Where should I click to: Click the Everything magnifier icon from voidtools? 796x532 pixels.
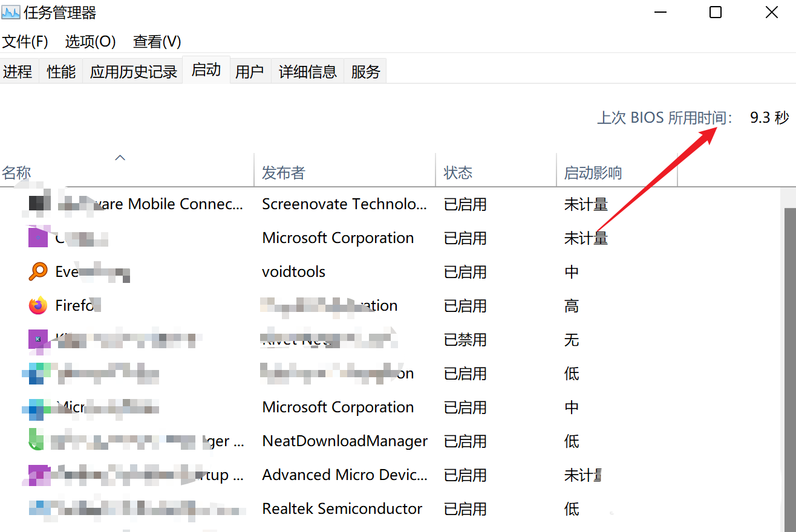pos(38,271)
